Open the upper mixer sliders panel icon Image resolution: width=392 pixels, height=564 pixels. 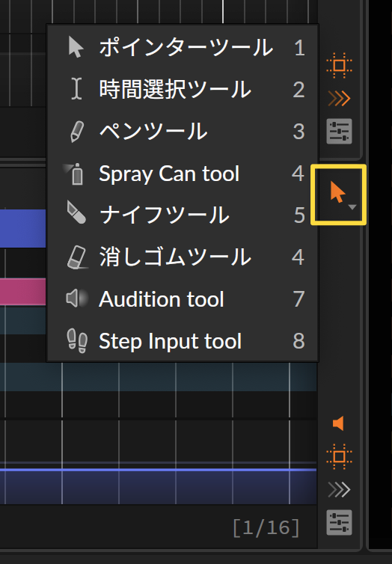[x=339, y=132]
